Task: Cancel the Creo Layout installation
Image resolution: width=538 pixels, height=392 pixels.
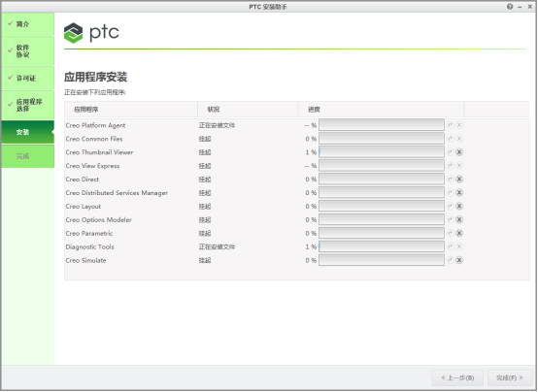Action: pos(459,206)
